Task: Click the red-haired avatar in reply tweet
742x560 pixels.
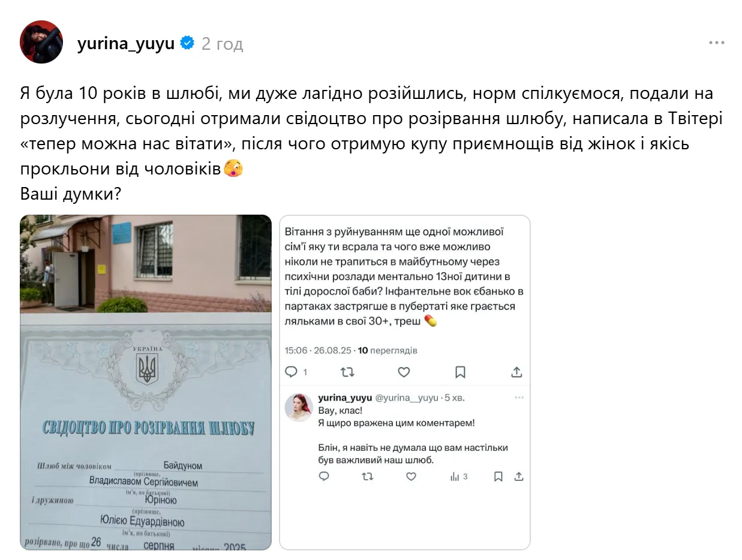Action: tap(299, 408)
